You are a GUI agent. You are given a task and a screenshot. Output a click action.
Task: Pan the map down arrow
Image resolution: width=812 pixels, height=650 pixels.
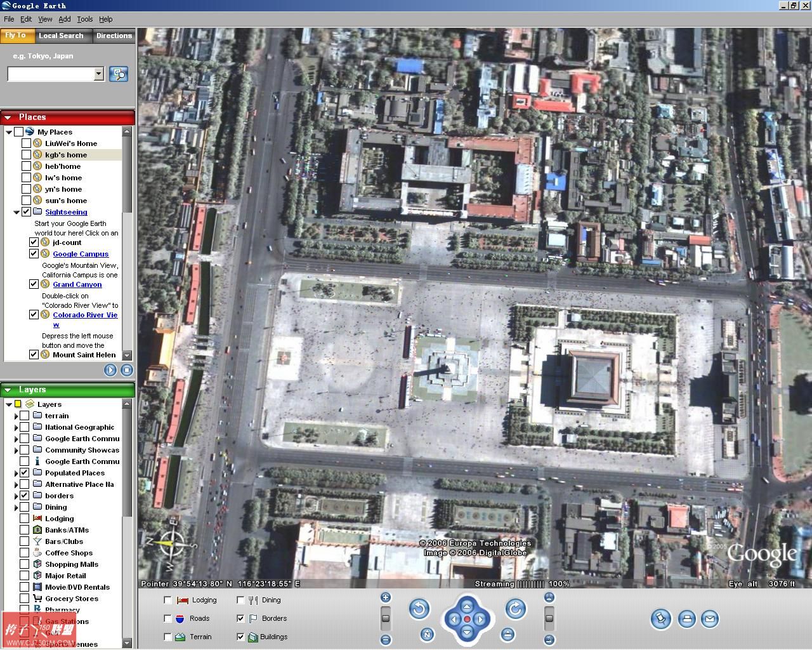(x=467, y=632)
